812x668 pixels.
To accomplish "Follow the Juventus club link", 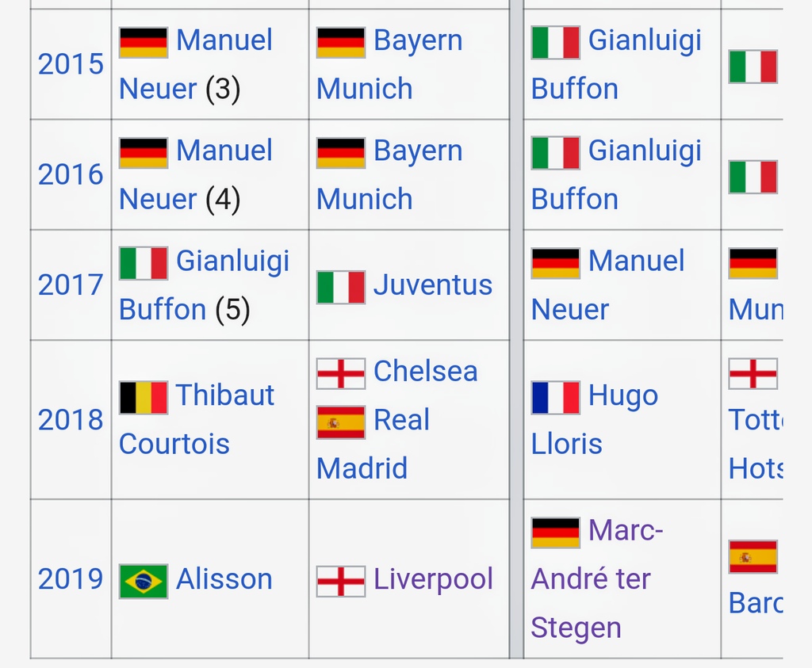I will [433, 285].
